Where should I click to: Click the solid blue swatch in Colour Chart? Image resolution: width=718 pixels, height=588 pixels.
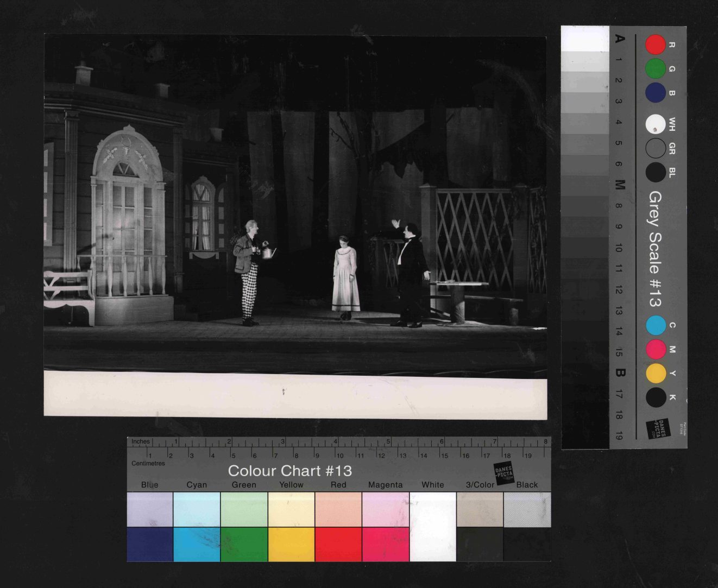point(150,544)
